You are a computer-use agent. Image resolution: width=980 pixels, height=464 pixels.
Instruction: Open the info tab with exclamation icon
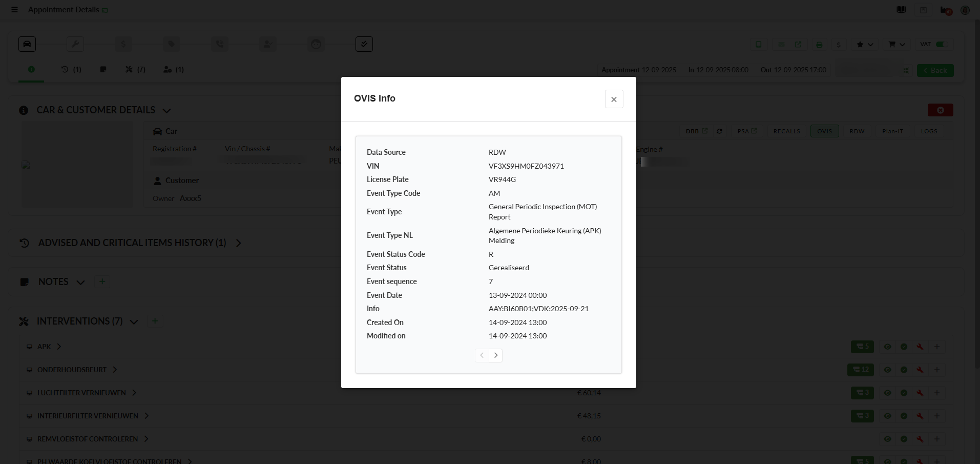tap(31, 69)
